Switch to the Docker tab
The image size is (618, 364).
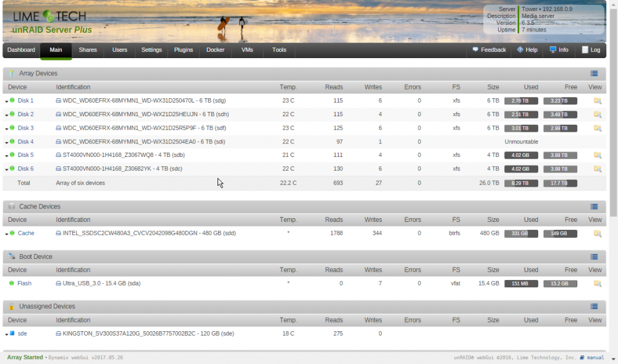tap(215, 50)
